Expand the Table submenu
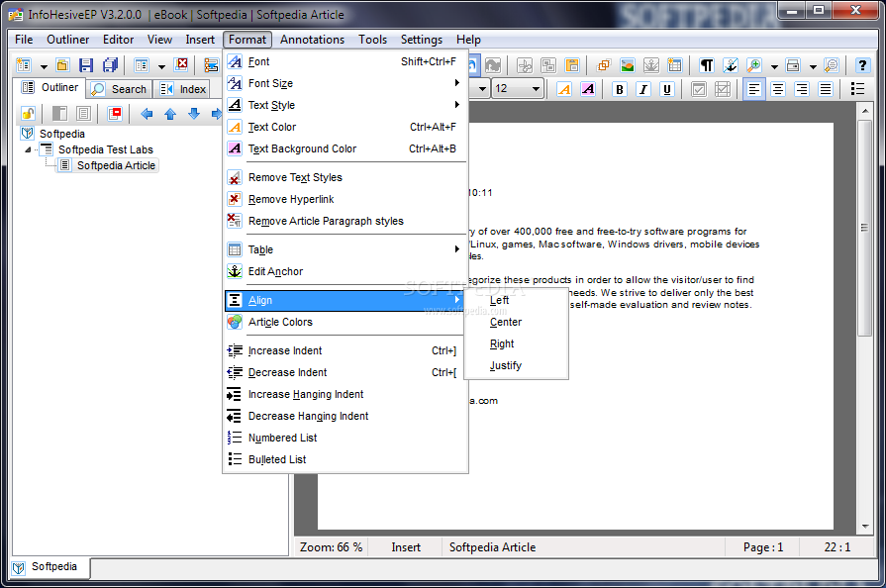Screen dimensions: 886x588 (x=345, y=249)
